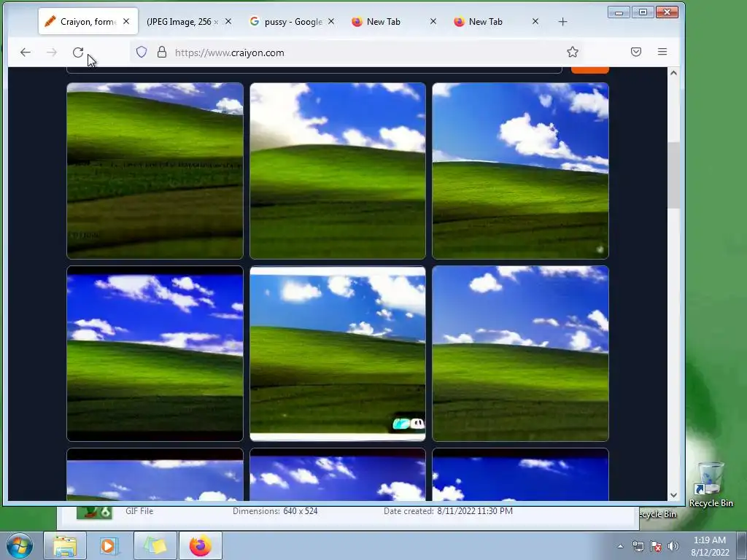Open the bottom-middle partially visible image
This screenshot has width=747, height=560.
(x=338, y=475)
